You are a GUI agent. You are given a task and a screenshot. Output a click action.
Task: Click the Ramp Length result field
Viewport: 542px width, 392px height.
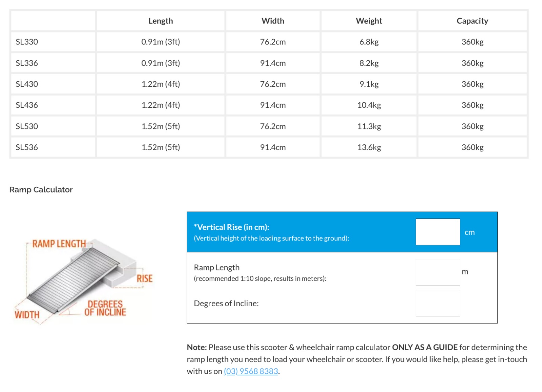click(437, 272)
